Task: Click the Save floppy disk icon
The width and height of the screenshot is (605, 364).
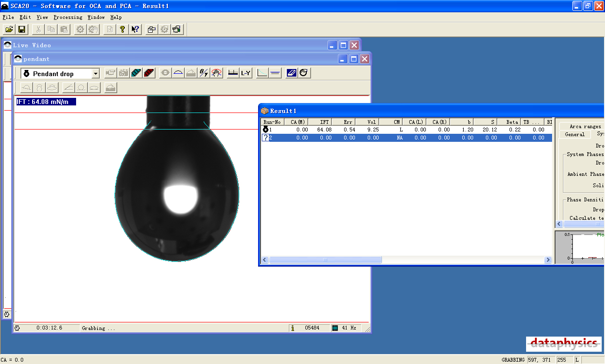Action: 22,29
